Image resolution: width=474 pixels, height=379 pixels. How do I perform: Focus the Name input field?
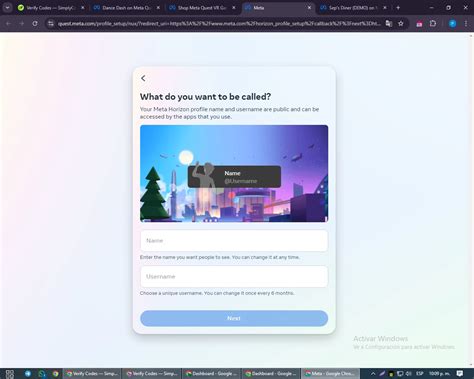pos(234,241)
